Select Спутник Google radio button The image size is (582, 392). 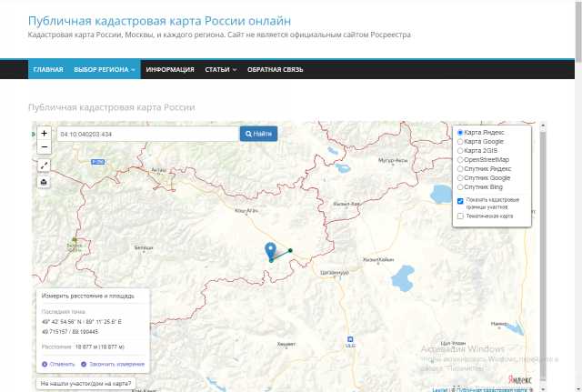[x=460, y=178]
